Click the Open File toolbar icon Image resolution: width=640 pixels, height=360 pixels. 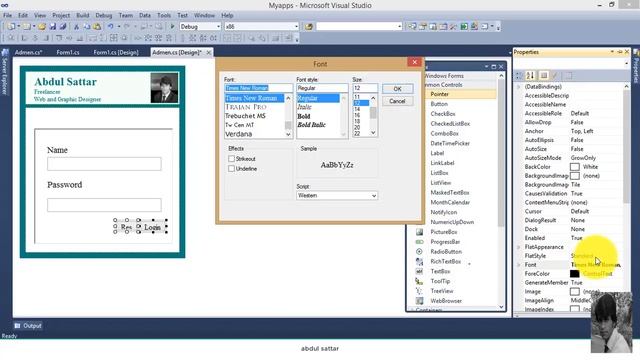[42, 27]
